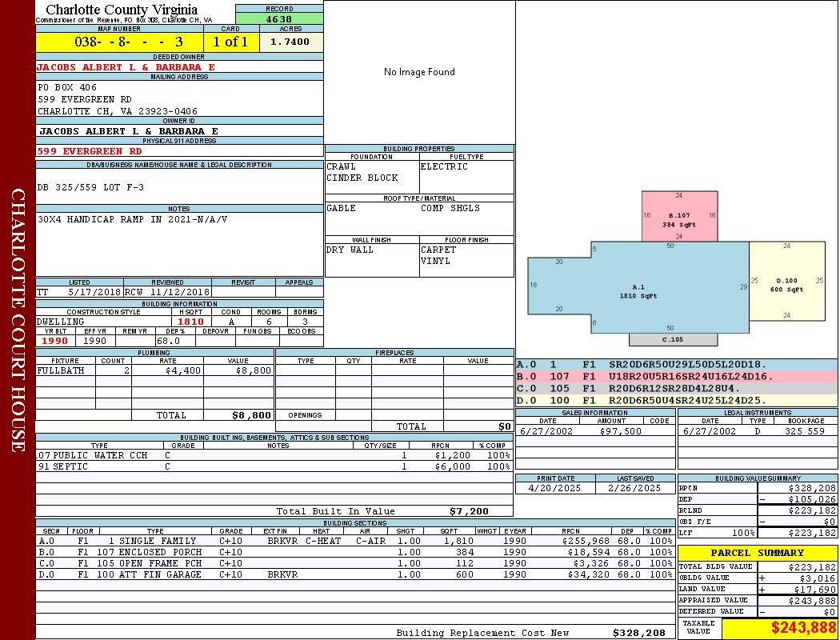
Task: Click the pink B.0 107 sketch vector row
Action: click(x=677, y=377)
